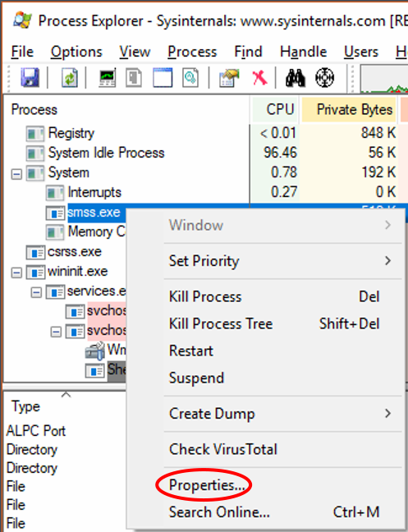Open System Information graph icon
Viewport: 408px width, 532px height.
pos(108,78)
